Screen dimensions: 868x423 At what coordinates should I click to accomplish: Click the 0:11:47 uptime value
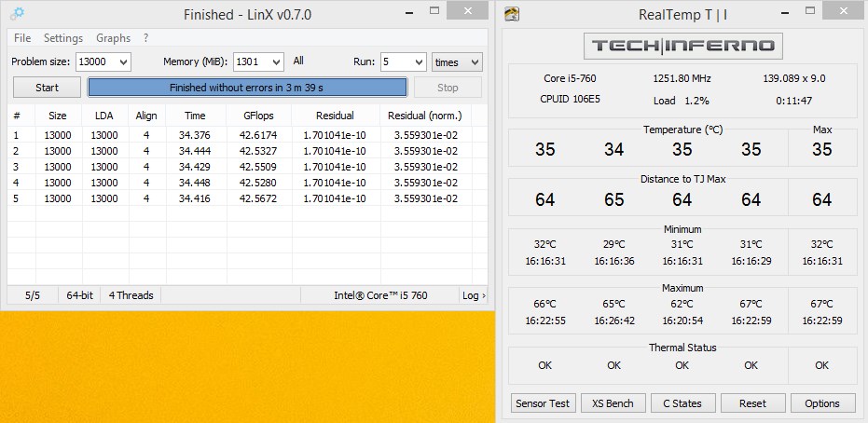tap(793, 101)
